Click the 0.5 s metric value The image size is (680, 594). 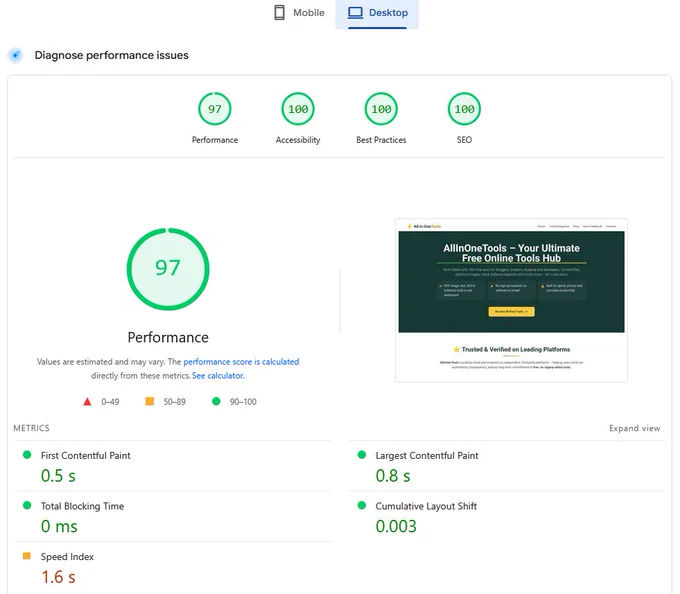point(58,476)
